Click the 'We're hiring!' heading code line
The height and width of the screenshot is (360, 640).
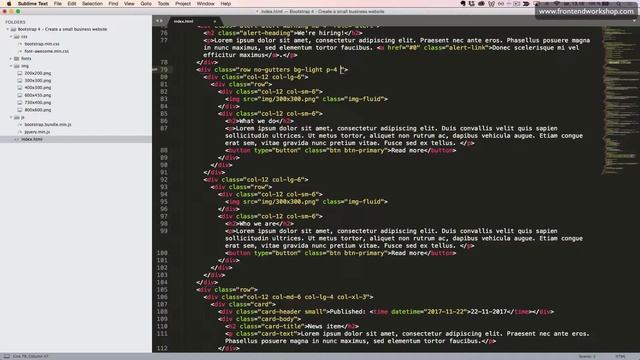[283, 33]
